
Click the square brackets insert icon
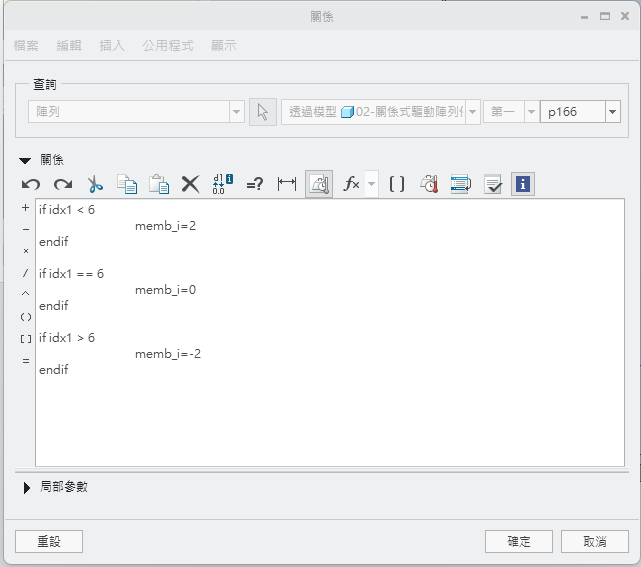point(397,184)
